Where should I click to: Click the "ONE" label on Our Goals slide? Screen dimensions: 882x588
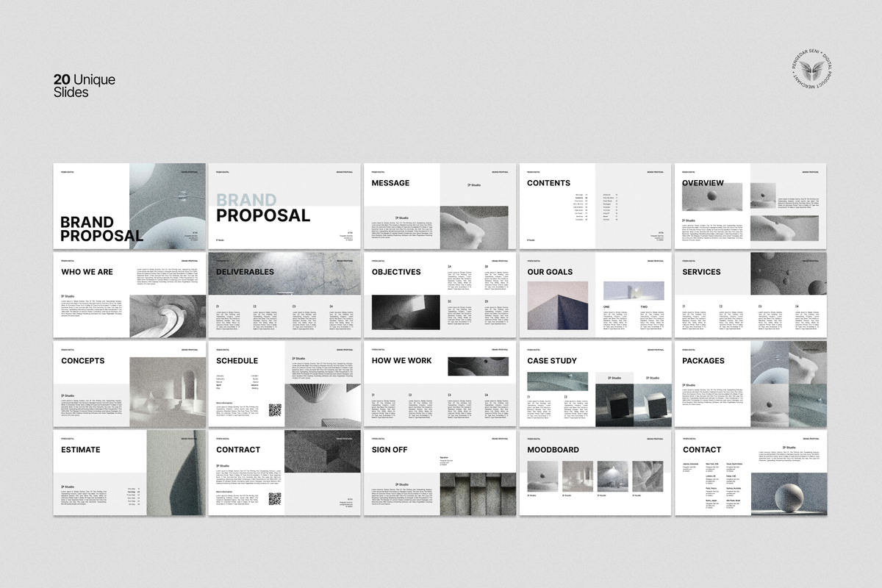tap(606, 306)
